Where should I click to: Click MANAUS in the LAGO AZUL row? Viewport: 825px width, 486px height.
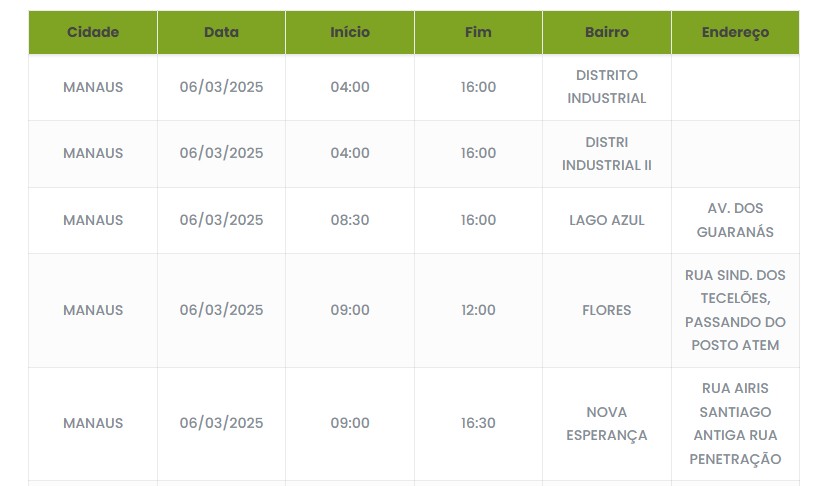point(93,220)
